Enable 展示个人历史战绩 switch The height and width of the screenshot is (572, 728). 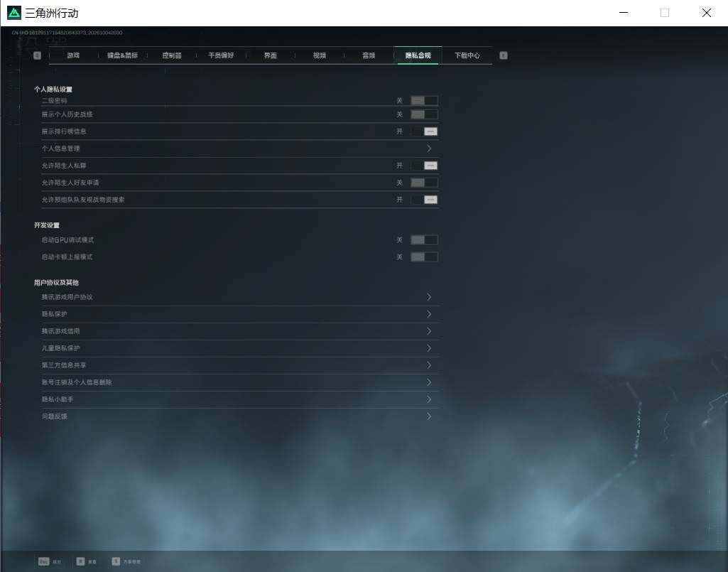(424, 114)
